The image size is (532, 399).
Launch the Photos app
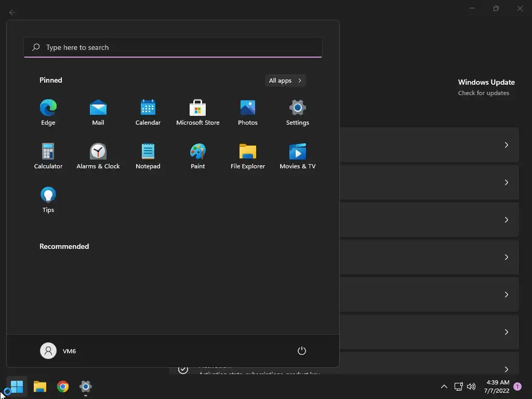coord(248,113)
